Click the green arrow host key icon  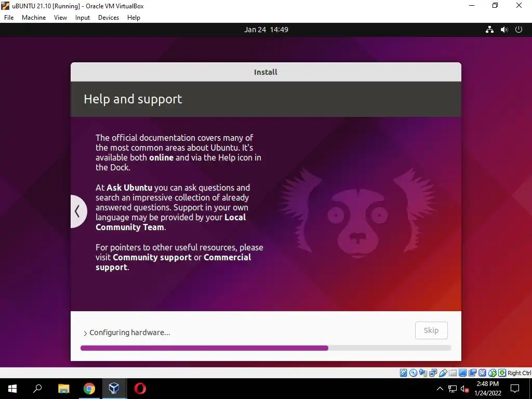(502, 373)
